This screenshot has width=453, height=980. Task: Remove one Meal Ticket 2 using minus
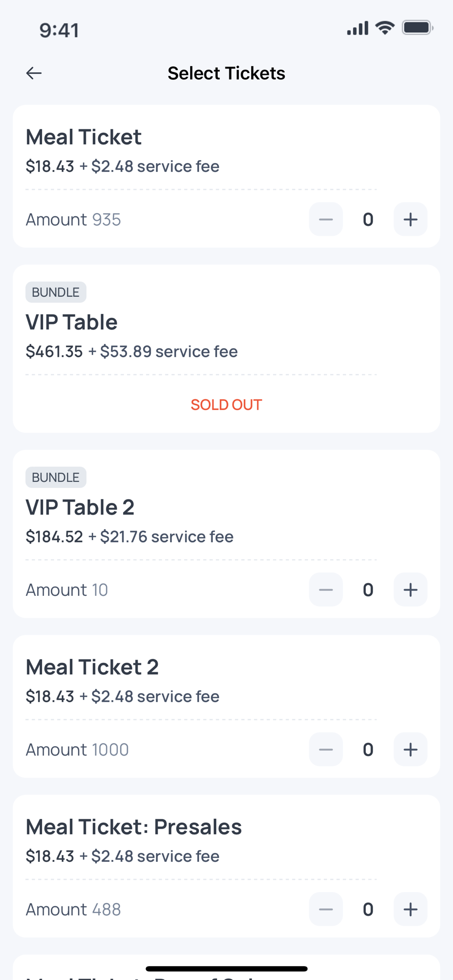[x=326, y=750]
